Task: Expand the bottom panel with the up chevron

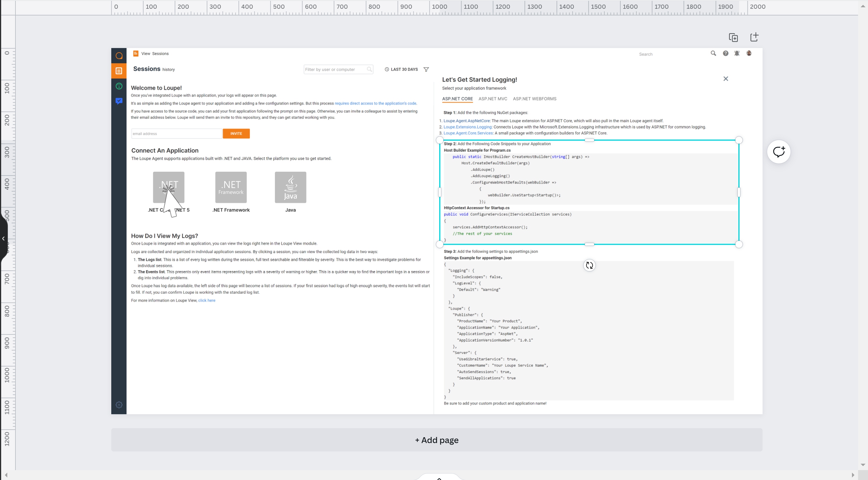Action: [x=439, y=478]
